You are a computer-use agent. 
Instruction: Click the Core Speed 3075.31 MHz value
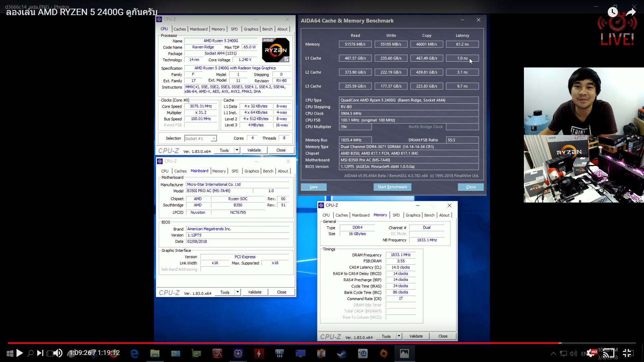pos(201,106)
